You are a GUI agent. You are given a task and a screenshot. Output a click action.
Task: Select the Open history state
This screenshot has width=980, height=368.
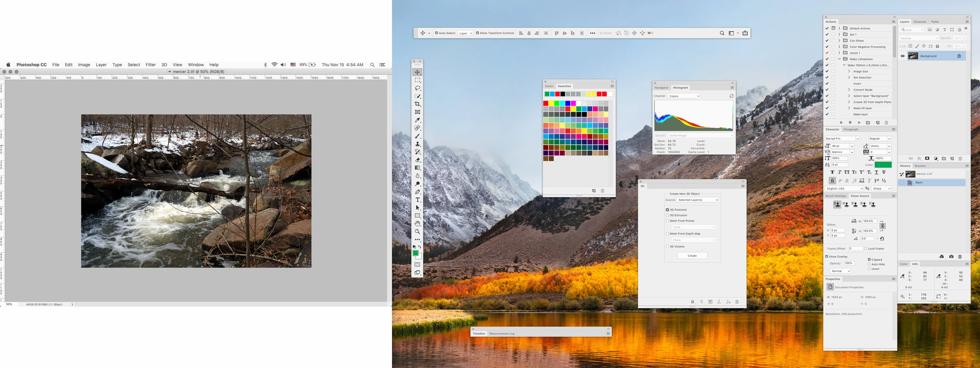[919, 182]
